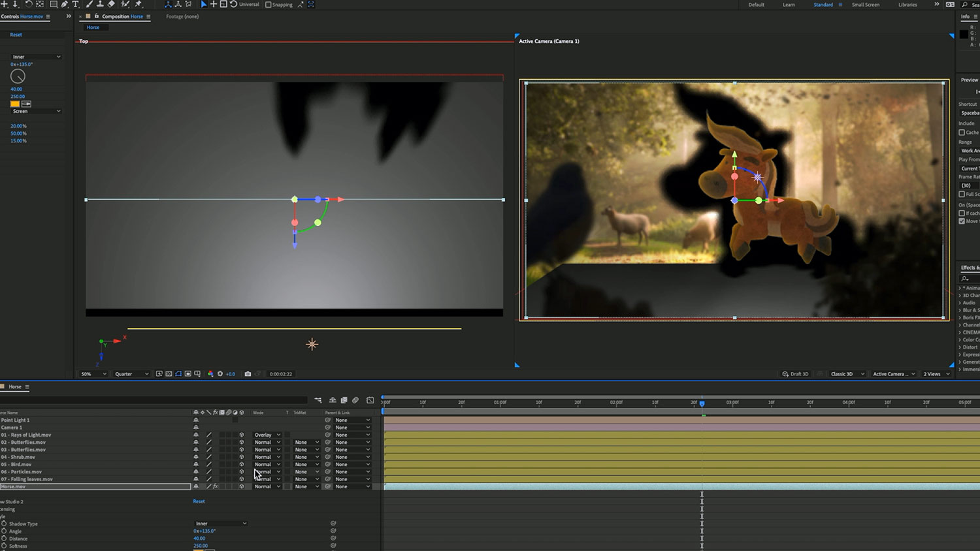Select the Pen tool
The height and width of the screenshot is (551, 980).
click(65, 5)
